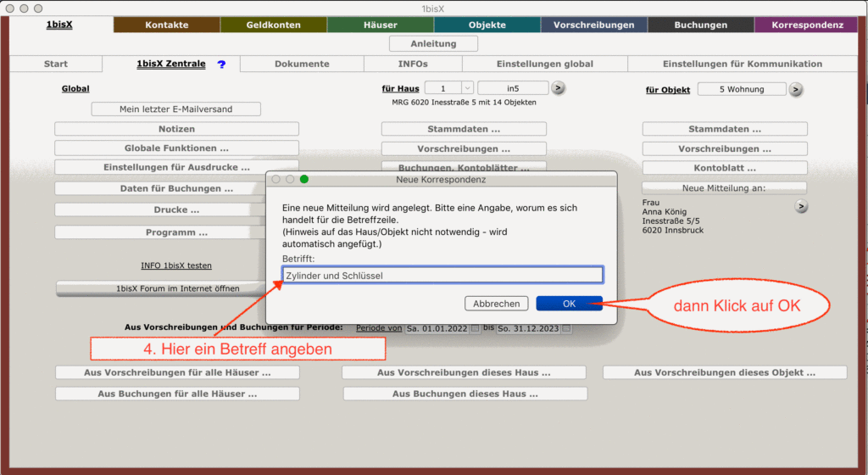The width and height of the screenshot is (868, 475).
Task: Click the start date field Sa. 01.01.2022
Action: (437, 328)
